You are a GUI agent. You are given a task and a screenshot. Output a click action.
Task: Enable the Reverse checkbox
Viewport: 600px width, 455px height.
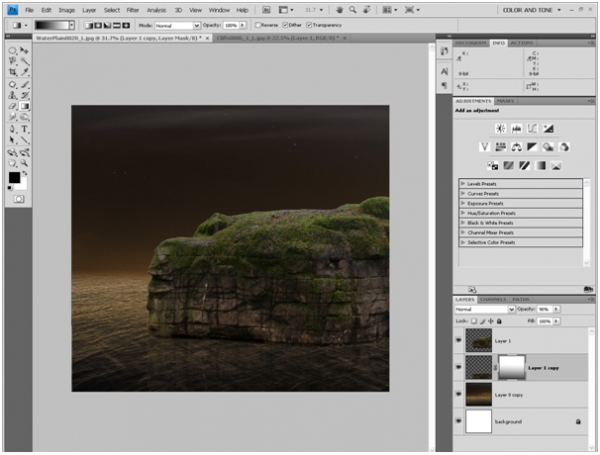(258, 25)
